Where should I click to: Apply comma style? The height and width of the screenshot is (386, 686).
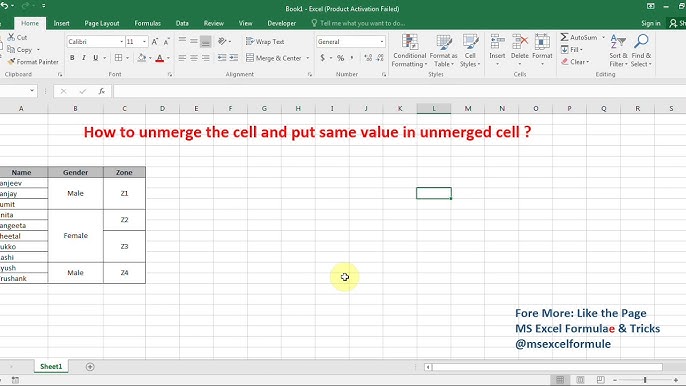pos(352,58)
